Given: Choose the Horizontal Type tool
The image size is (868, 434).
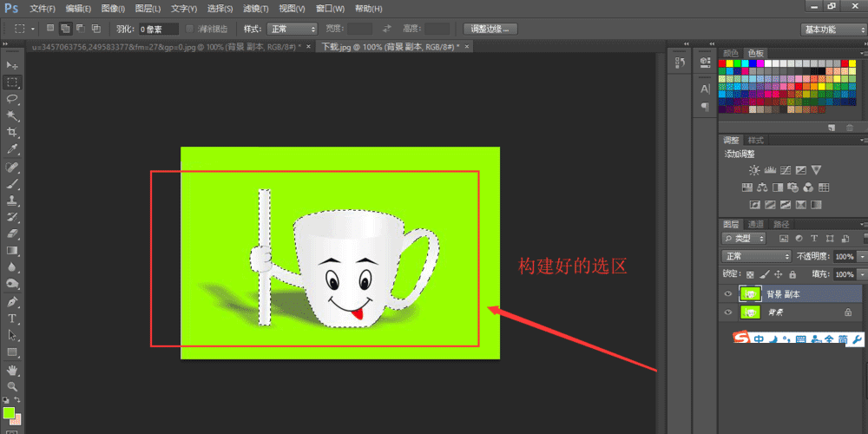Looking at the screenshot, I should click(x=12, y=319).
